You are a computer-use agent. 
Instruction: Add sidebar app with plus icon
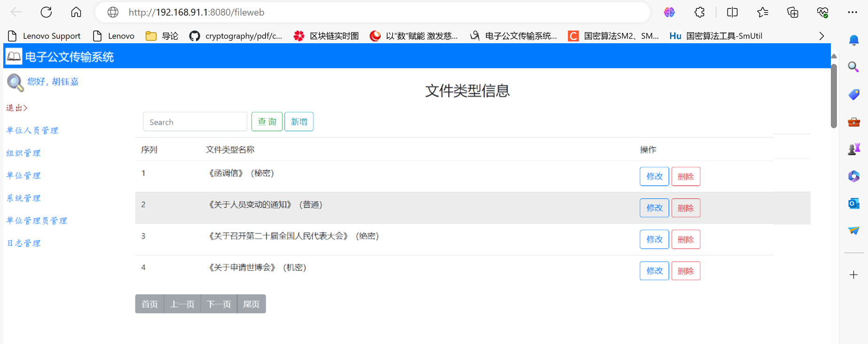tap(854, 274)
